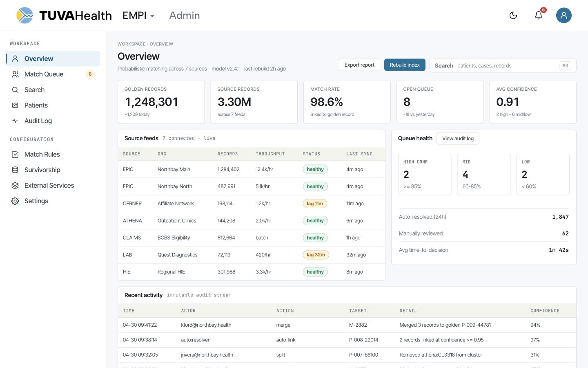The image size is (588, 368).
Task: Click the Rebuild index button
Action: point(405,65)
